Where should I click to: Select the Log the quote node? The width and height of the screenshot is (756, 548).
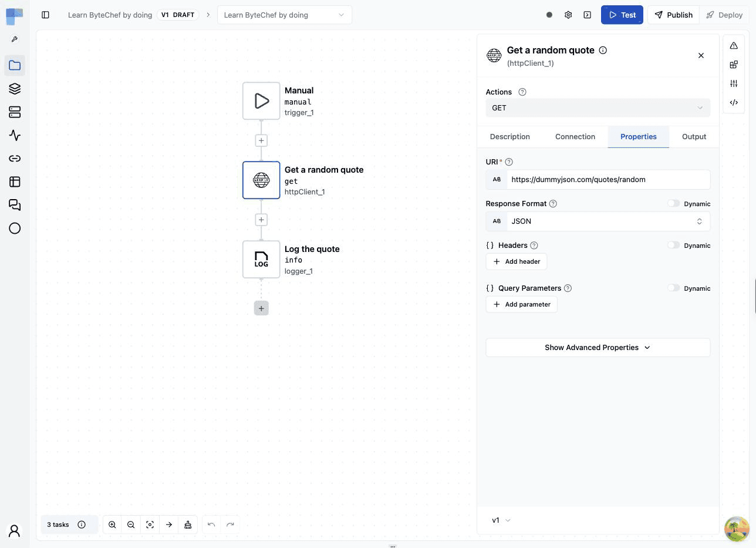(x=261, y=260)
